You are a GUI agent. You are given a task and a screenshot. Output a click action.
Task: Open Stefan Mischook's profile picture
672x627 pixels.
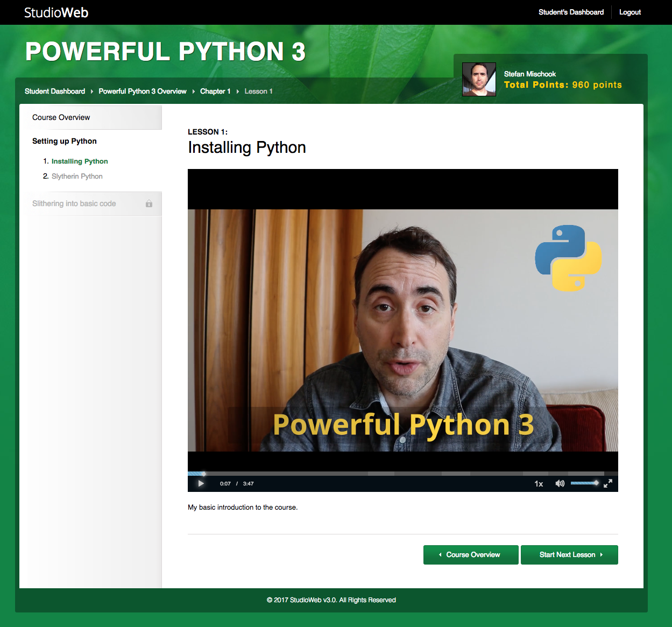tap(478, 79)
